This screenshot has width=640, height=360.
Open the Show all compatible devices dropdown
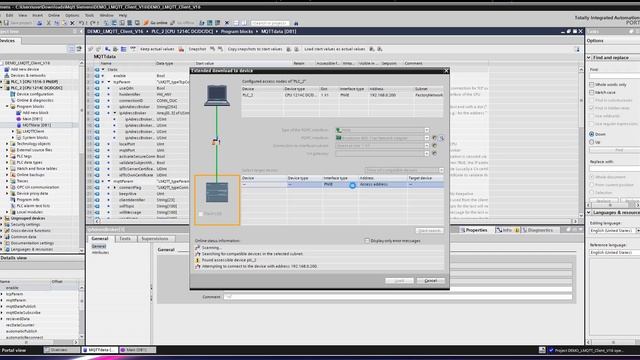coord(441,170)
